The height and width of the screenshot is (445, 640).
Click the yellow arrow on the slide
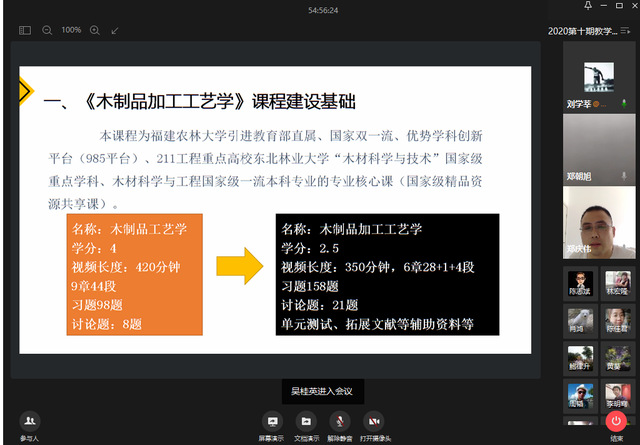tap(240, 266)
